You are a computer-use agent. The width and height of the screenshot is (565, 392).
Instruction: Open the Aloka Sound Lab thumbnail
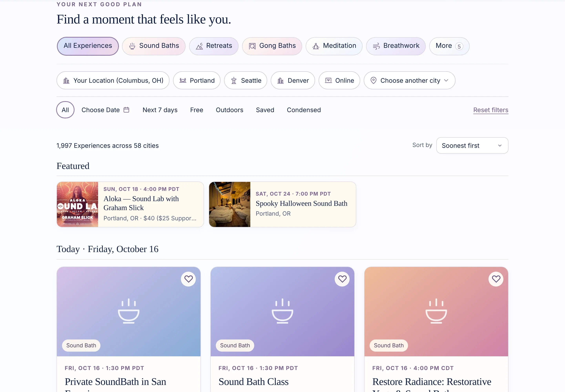[77, 204]
